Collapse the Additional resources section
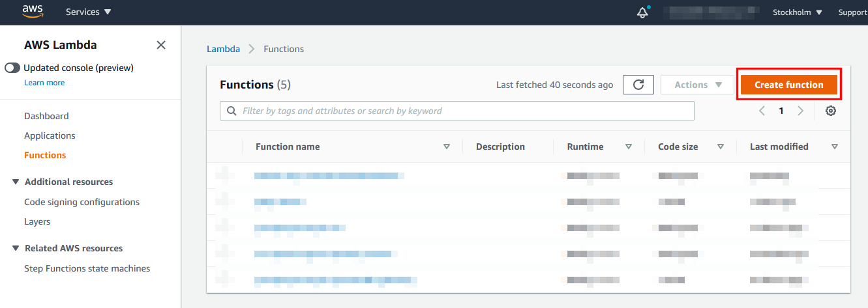The image size is (868, 308). click(16, 182)
